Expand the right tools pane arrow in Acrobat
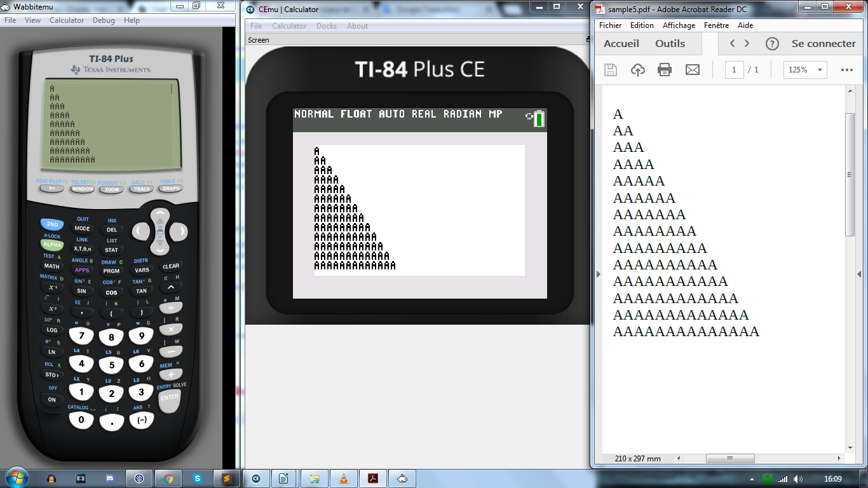The width and height of the screenshot is (868, 488). 859,274
